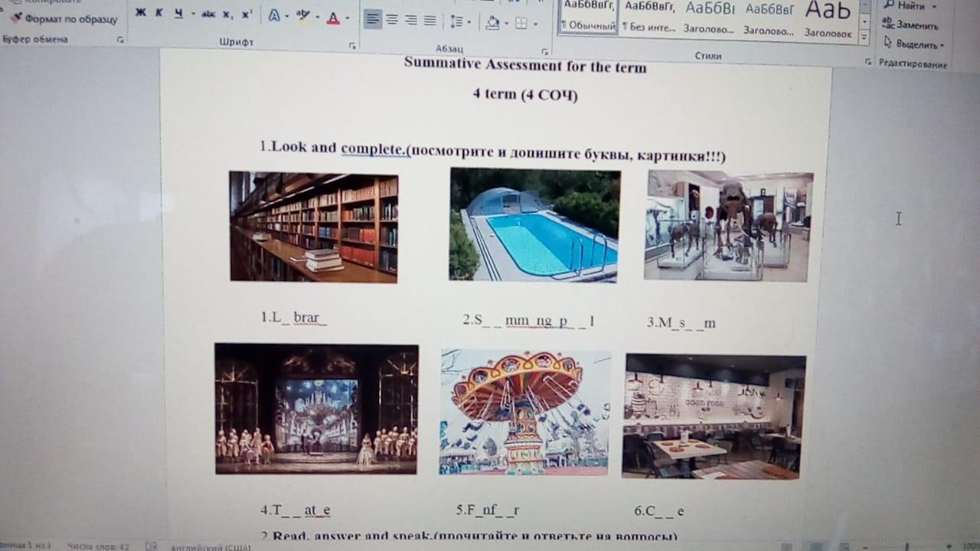Image resolution: width=980 pixels, height=551 pixels.
Task: Justify the text alignment
Action: pos(430,21)
